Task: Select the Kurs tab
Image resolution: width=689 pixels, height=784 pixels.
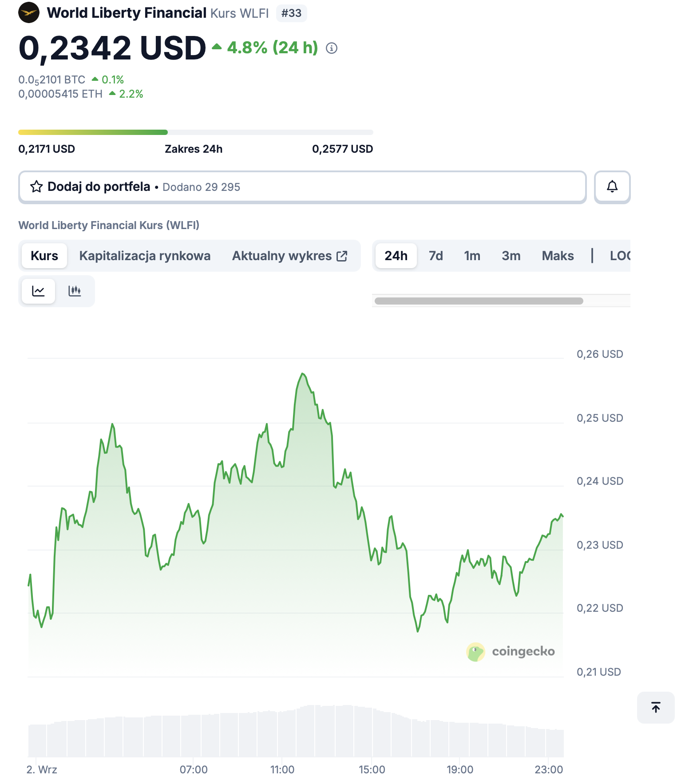Action: click(x=44, y=256)
